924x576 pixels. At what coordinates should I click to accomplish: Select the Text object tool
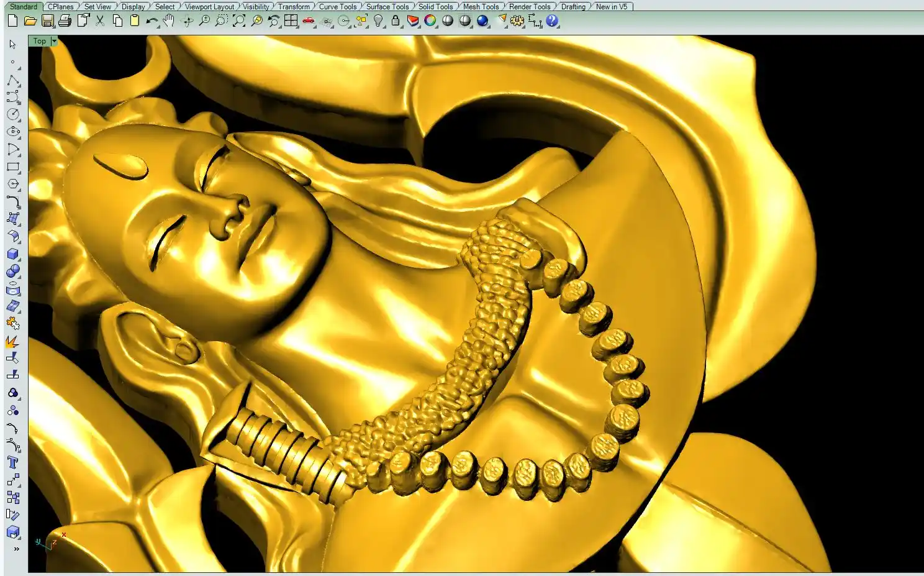pos(12,462)
